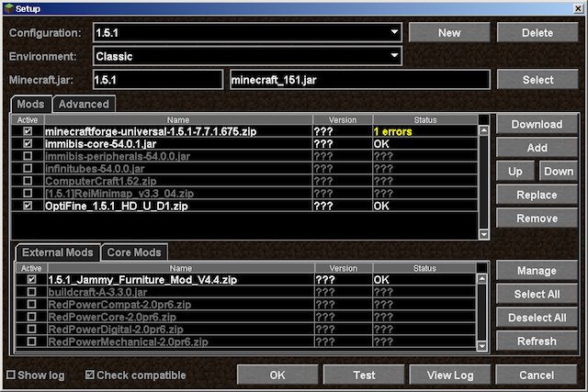This screenshot has height=392, width=588.
Task: Click the Test button
Action: (x=364, y=375)
